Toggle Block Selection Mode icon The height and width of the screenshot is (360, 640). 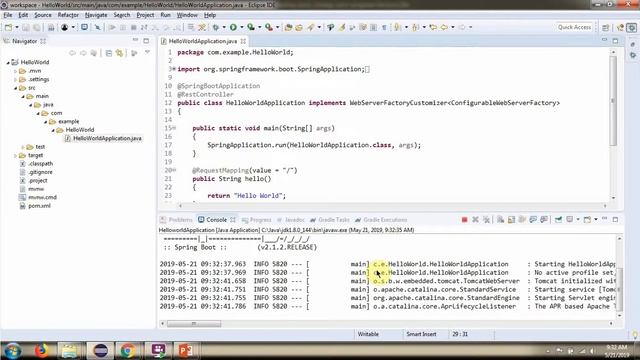[x=373, y=27]
